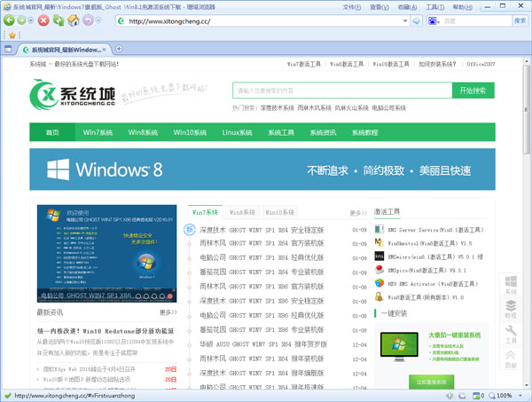The image size is (532, 402).
Task: Open dropdown next to purple undo icon
Action: [x=98, y=20]
